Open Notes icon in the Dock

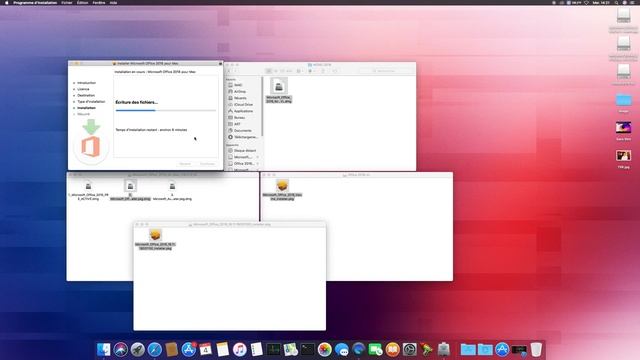coord(222,349)
